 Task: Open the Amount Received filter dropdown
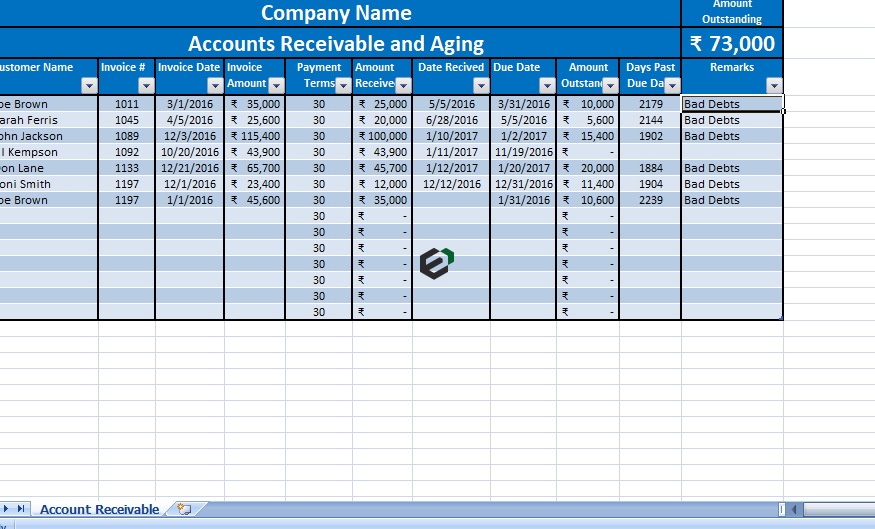[x=403, y=85]
